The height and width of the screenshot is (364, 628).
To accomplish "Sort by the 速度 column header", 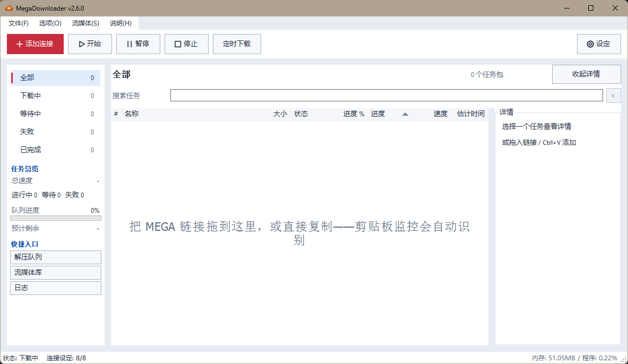I will coord(440,114).
